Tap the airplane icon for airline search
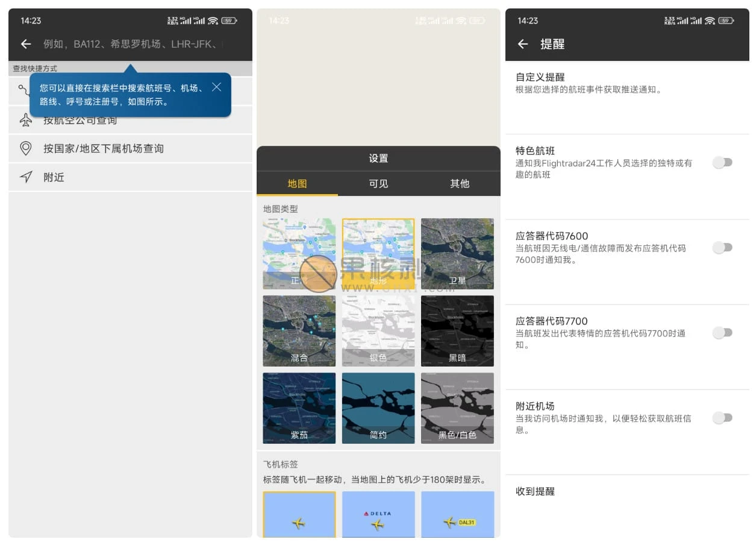This screenshot has height=548, width=756. tap(26, 120)
